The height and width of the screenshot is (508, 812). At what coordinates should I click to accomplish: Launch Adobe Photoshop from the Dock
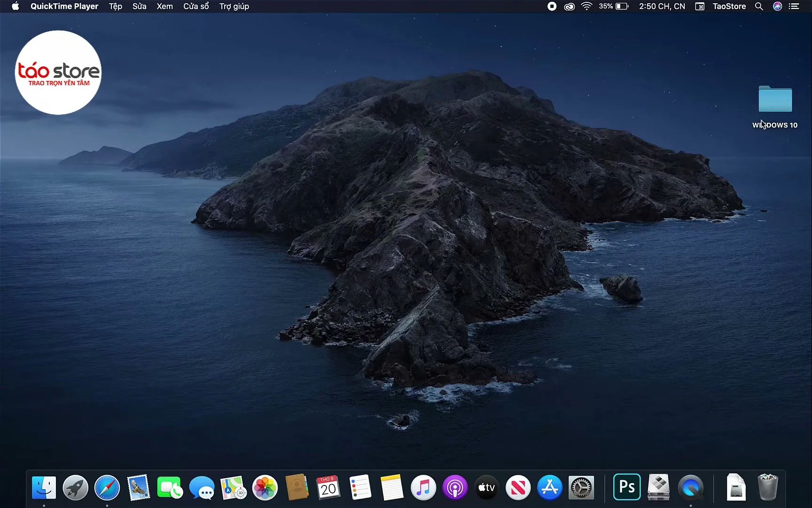[626, 487]
